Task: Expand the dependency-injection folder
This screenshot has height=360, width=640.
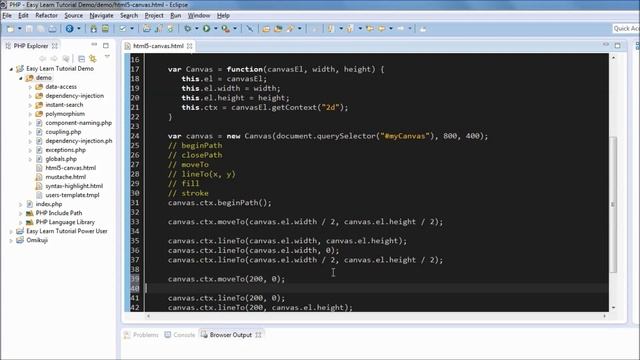Action: tap(30, 96)
